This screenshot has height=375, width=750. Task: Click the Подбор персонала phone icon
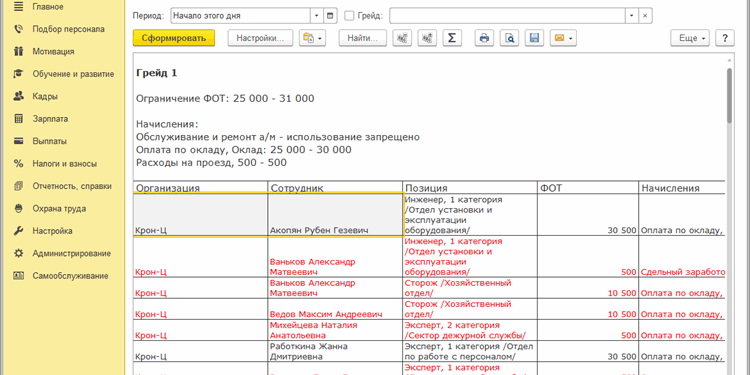click(x=19, y=29)
